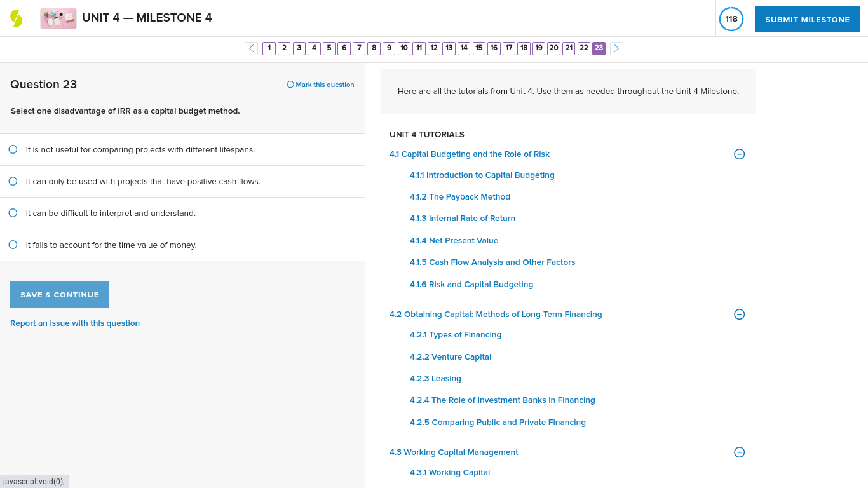The image size is (868, 488).
Task: Collapse the 4.3 Working Capital Management section
Action: (x=739, y=452)
